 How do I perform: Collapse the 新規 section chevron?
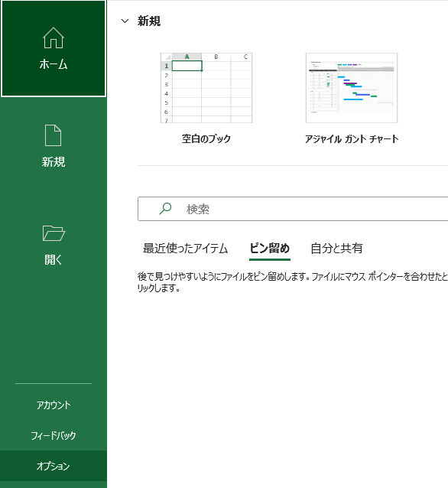125,21
